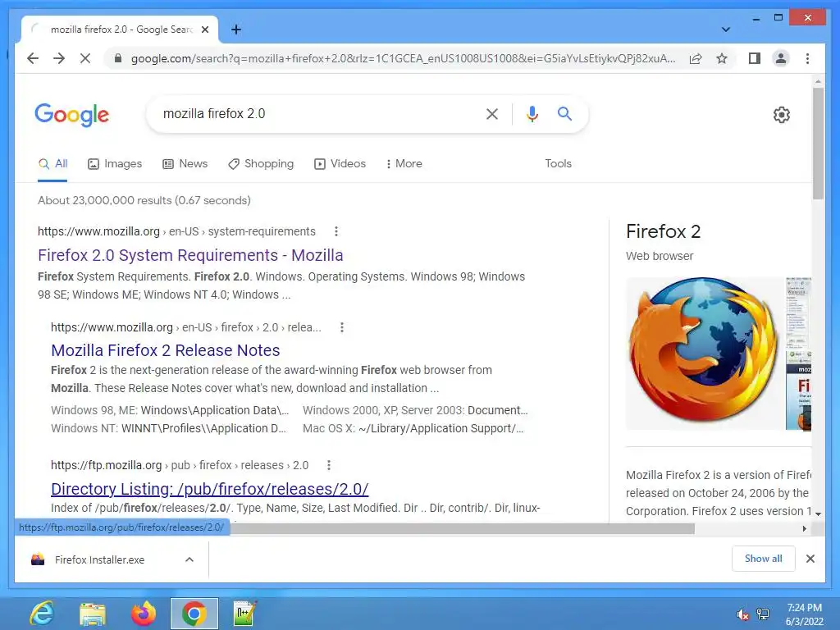Go back using the browser back arrow
The height and width of the screenshot is (630, 840).
point(33,58)
